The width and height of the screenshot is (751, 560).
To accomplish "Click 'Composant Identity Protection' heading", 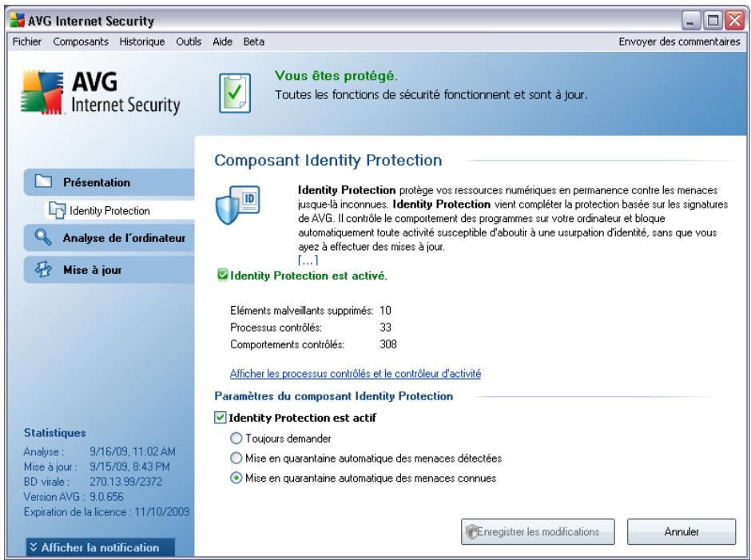I will 328,161.
